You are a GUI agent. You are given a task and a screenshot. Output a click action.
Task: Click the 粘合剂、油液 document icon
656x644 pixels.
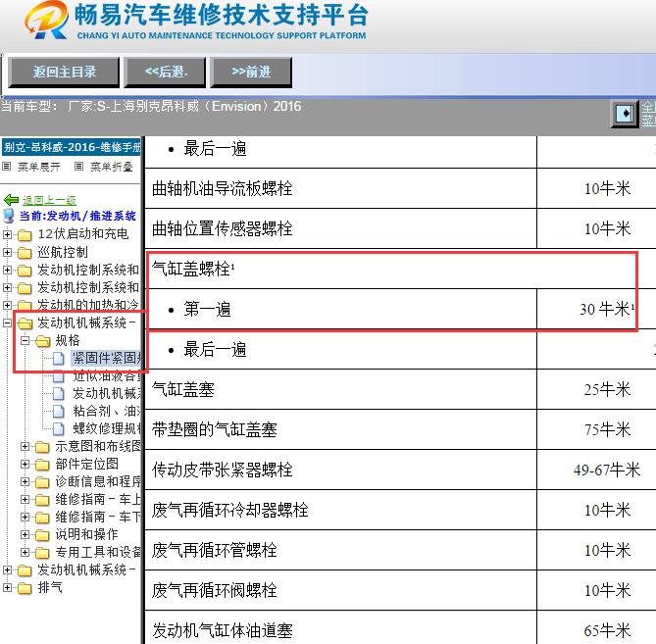click(x=59, y=411)
